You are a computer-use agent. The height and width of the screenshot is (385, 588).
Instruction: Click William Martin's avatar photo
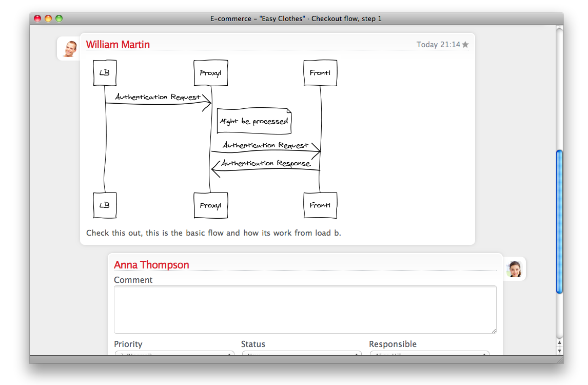click(x=69, y=49)
